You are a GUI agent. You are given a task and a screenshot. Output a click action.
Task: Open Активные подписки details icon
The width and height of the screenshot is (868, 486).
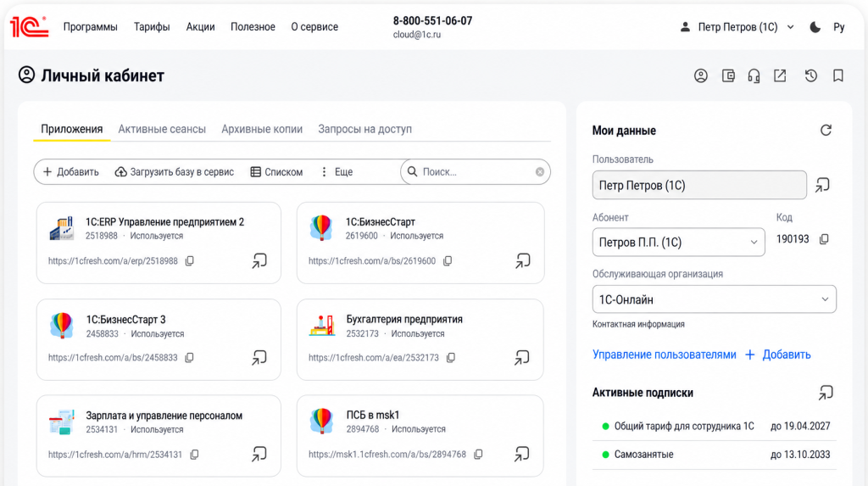[x=826, y=393]
